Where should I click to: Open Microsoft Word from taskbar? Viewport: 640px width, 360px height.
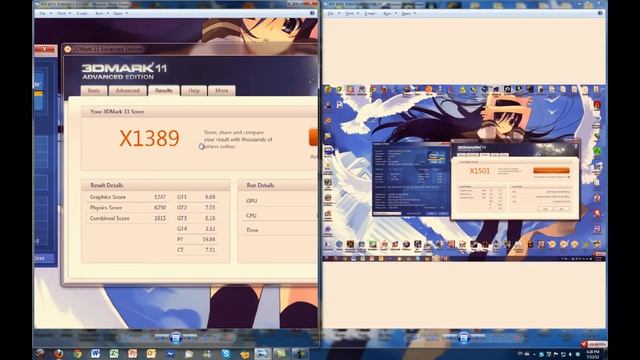tap(95, 354)
